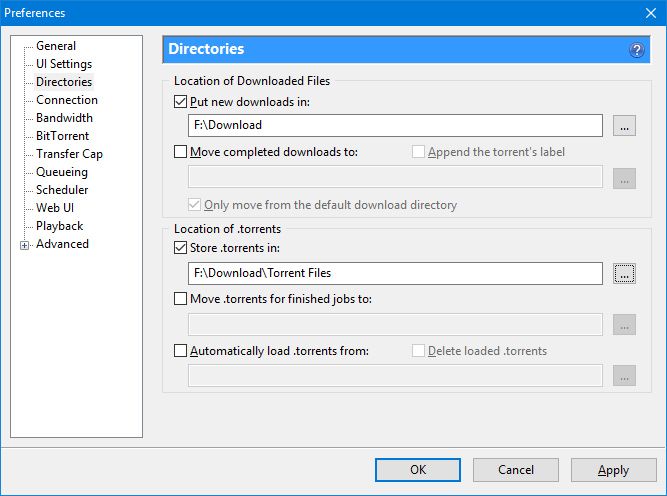Cancel the preferences dialog
The image size is (667, 496).
pyautogui.click(x=516, y=470)
